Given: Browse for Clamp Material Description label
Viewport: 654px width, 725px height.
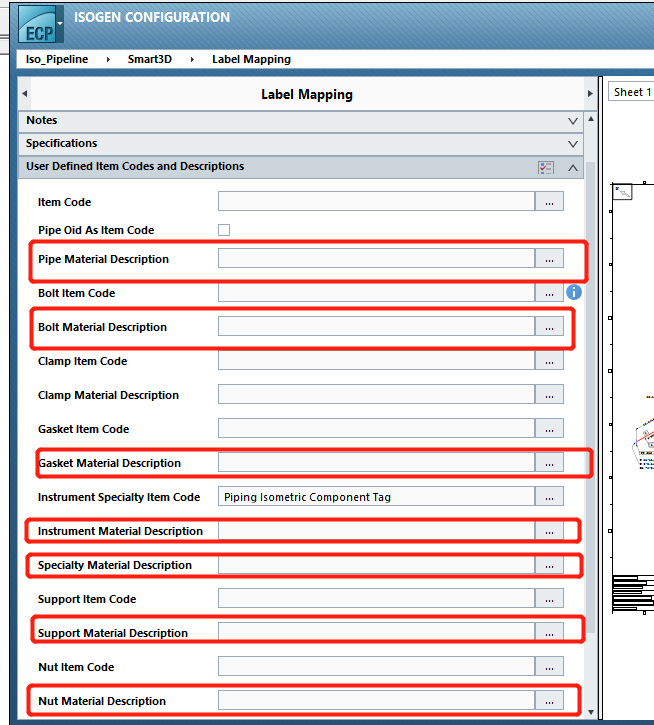Looking at the screenshot, I should (549, 394).
